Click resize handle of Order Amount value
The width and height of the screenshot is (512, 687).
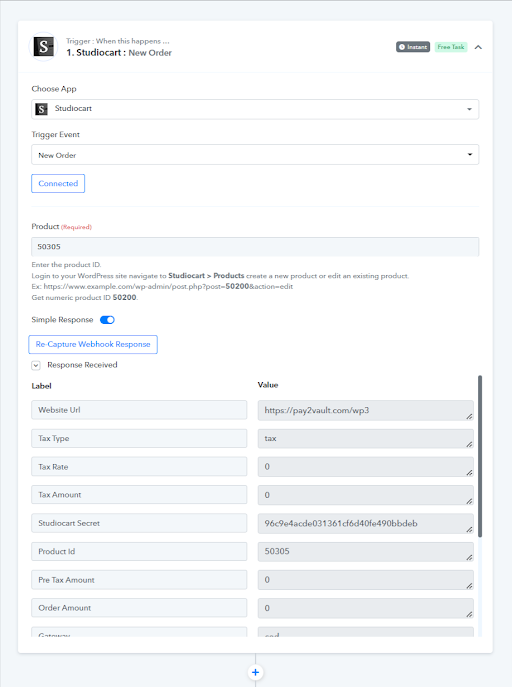point(469,614)
